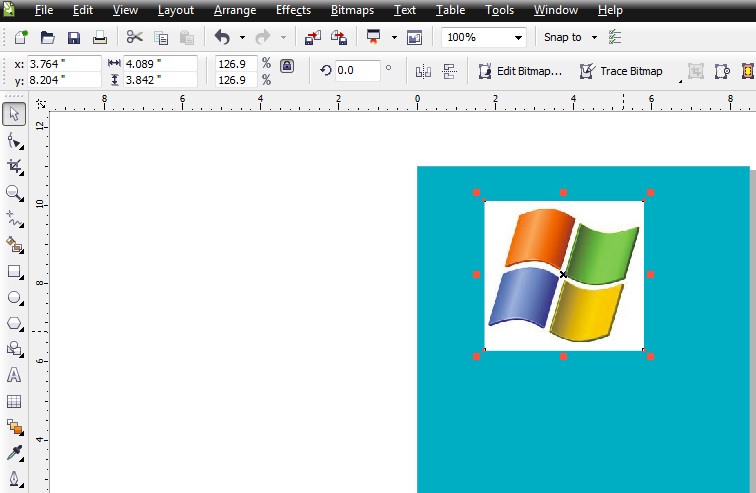Open the Options icon next to Snap to
Viewport: 756px width, 493px height.
tap(615, 37)
